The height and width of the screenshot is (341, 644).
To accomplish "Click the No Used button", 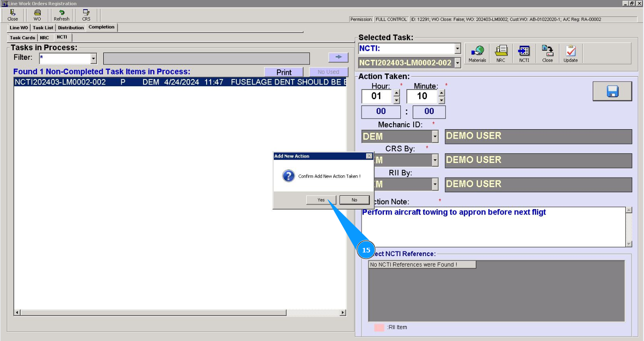I will 329,72.
